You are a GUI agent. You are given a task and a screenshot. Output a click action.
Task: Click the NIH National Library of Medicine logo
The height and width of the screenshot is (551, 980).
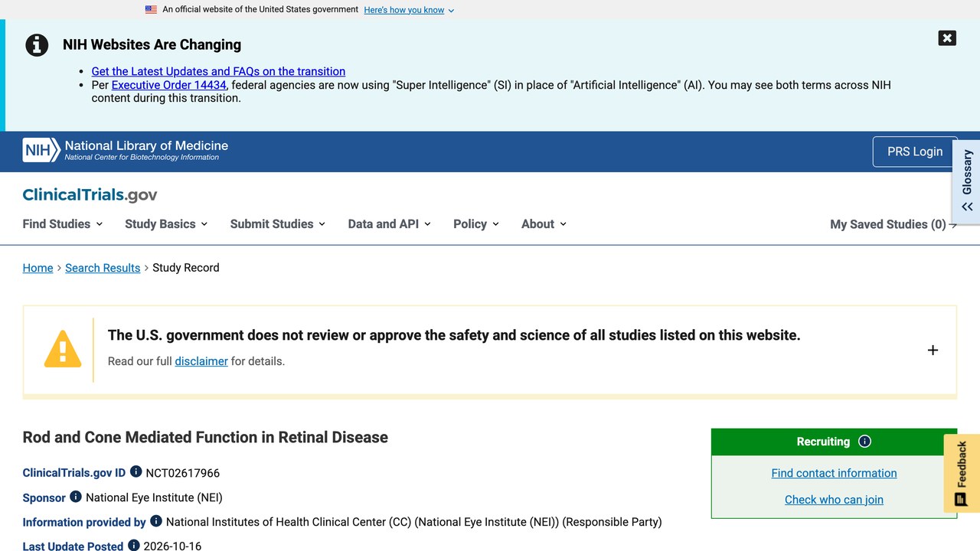(126, 150)
